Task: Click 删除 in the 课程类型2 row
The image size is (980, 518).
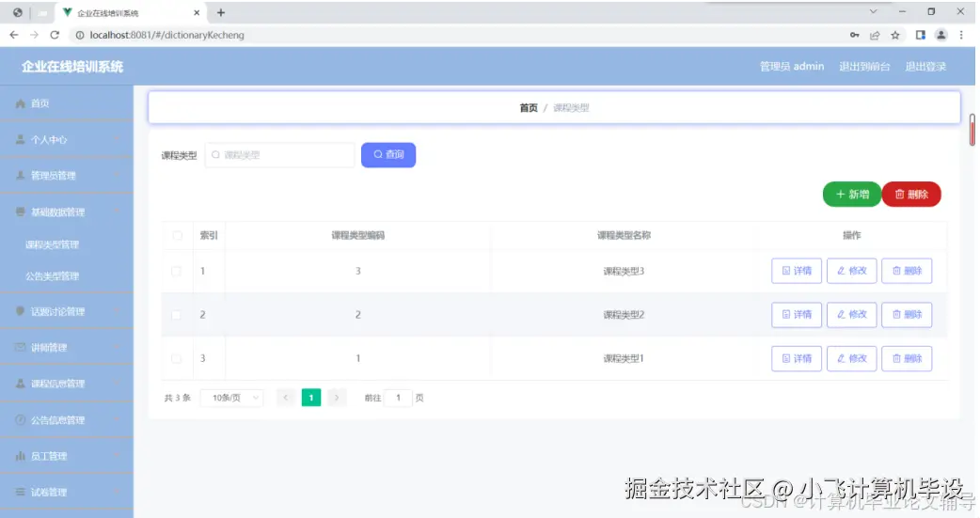Action: point(907,315)
